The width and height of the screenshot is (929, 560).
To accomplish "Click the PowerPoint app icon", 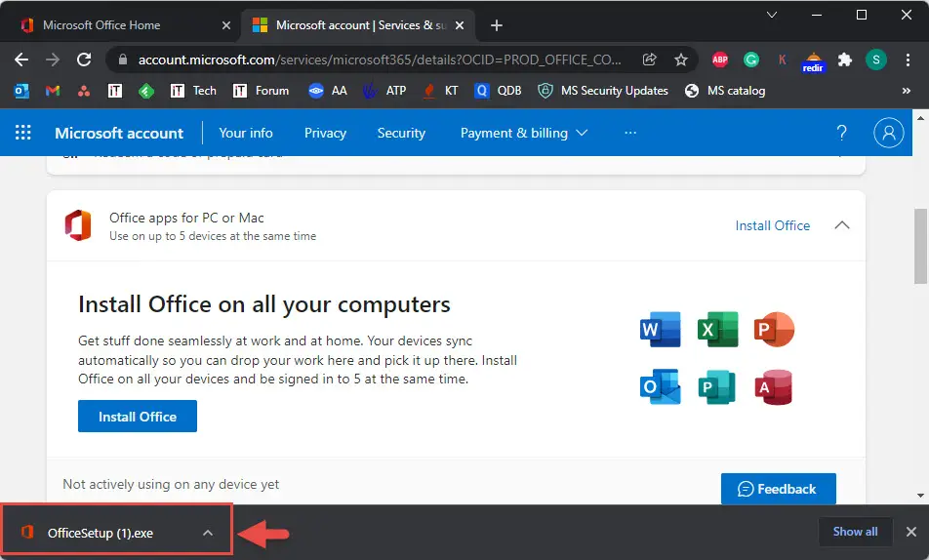I will [774, 329].
